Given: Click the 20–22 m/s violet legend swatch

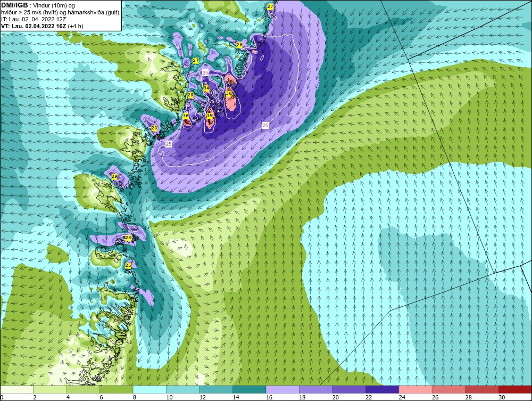Looking at the screenshot, I should (349, 389).
